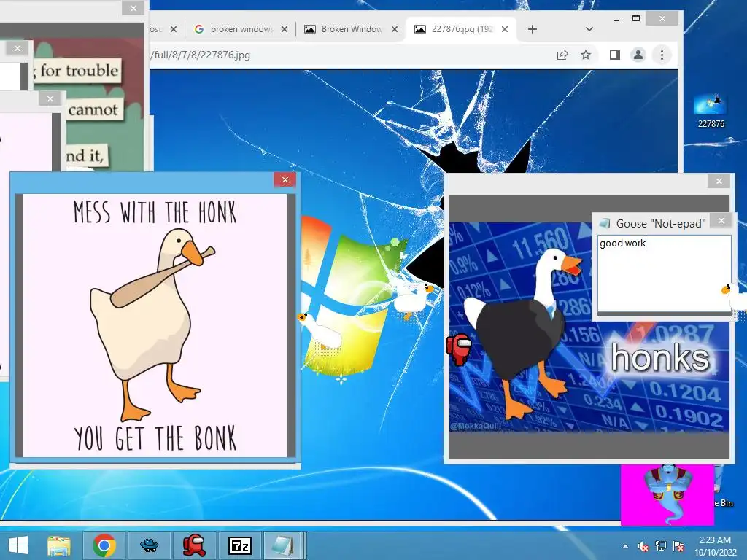This screenshot has height=560, width=747.
Task: Close the 'for trouble' poem window
Action: (x=133, y=8)
